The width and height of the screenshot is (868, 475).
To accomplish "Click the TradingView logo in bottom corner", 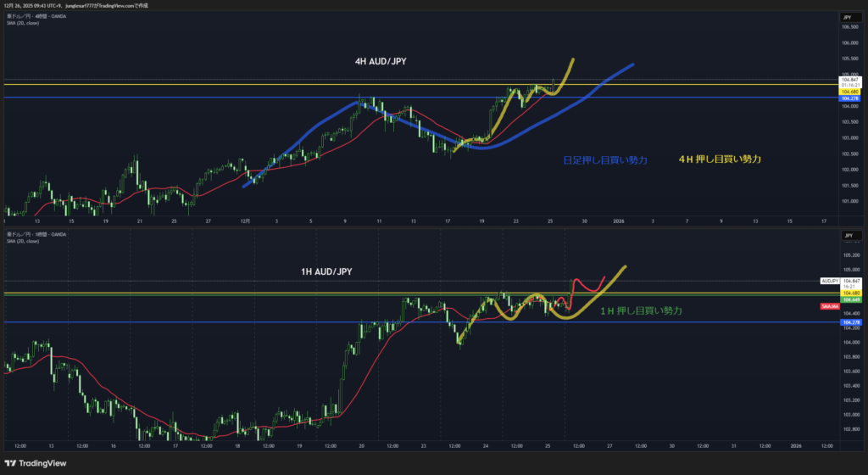I will pos(36,462).
